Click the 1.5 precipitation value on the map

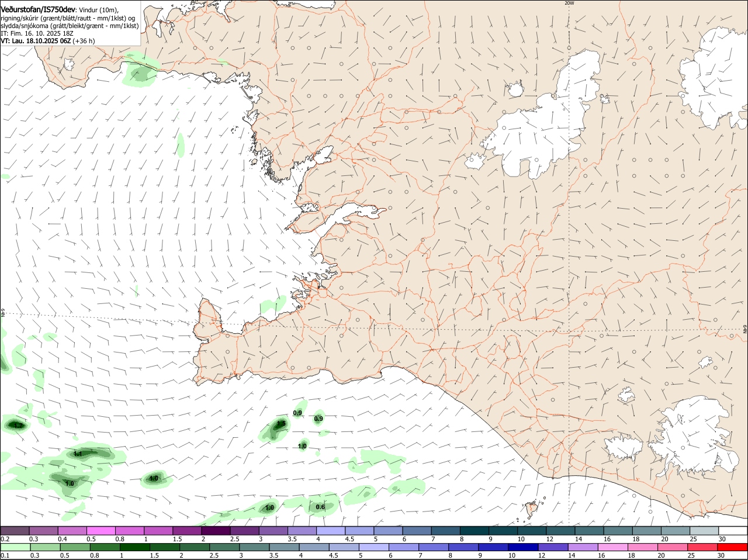(x=281, y=424)
